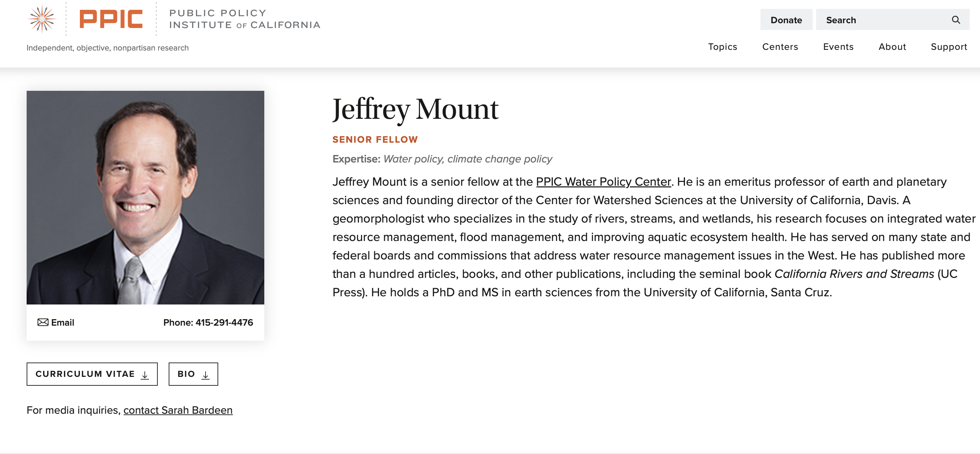
Task: Open the Centers navigation menu
Action: click(780, 47)
